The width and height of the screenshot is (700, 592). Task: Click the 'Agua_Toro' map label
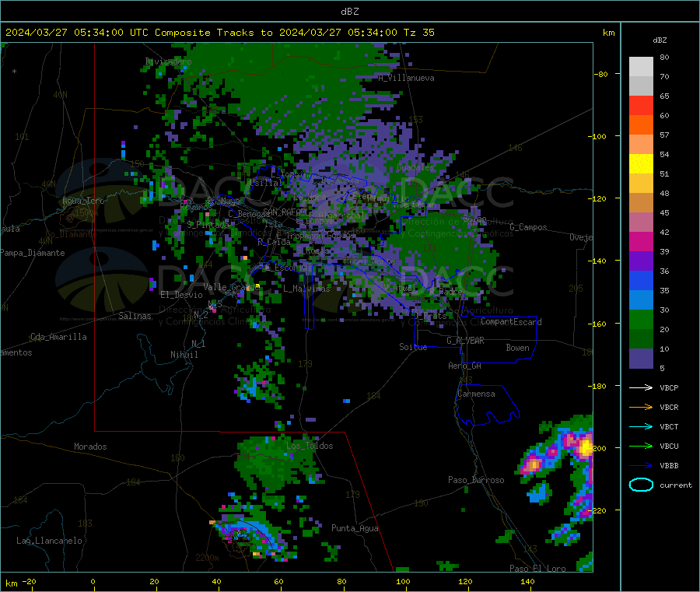point(83,201)
